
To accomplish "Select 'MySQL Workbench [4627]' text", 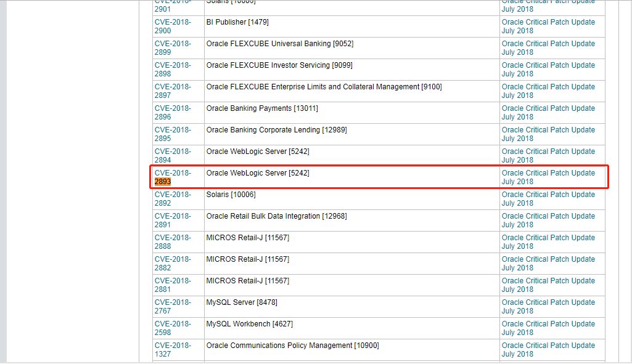I will (250, 324).
